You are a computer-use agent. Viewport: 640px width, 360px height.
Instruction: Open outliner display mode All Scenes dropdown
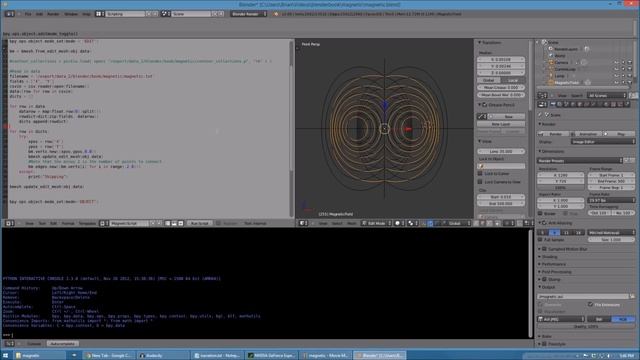coord(607,96)
